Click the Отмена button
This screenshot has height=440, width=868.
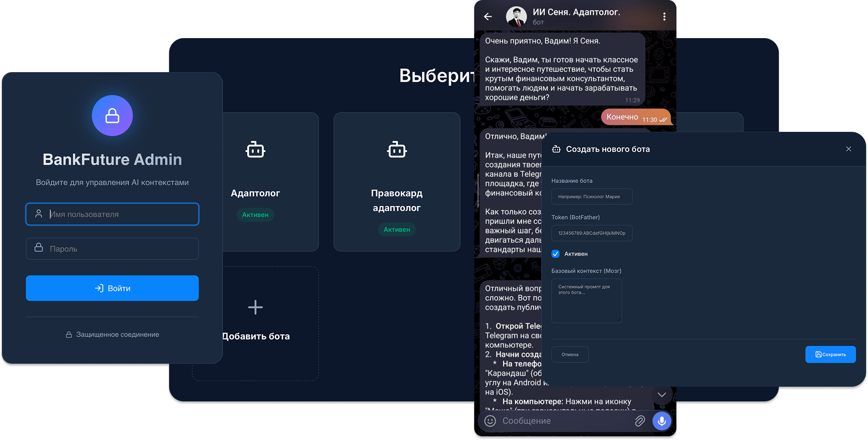click(x=570, y=355)
